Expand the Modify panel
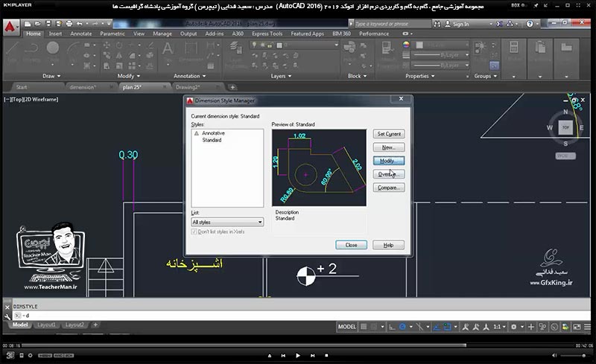Screen dimensions: 596x364 coord(129,76)
